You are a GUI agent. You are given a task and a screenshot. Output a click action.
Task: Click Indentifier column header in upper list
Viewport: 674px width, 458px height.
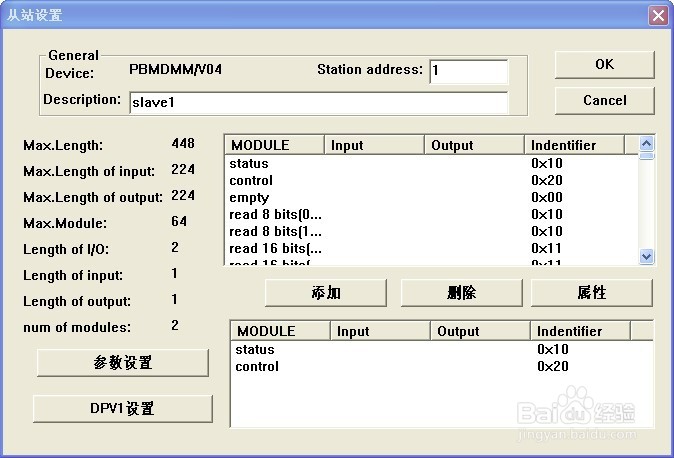point(574,145)
